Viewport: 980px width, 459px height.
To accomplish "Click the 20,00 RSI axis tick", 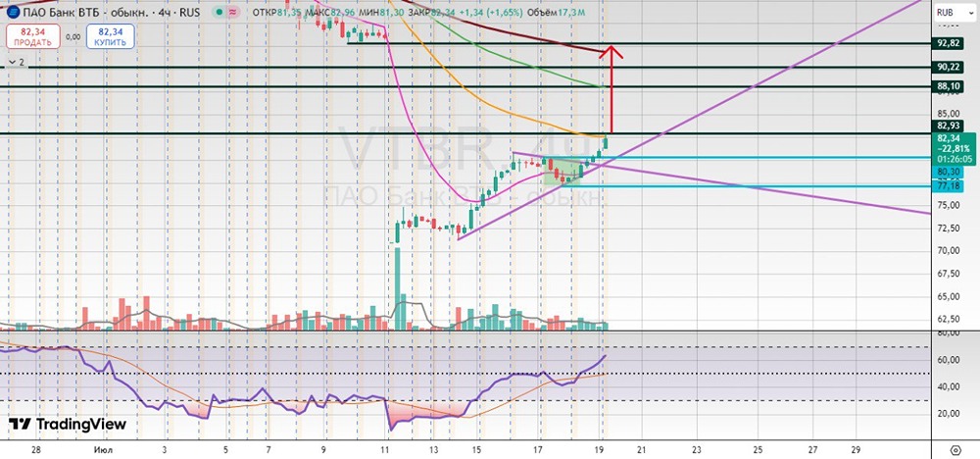I will [948, 413].
